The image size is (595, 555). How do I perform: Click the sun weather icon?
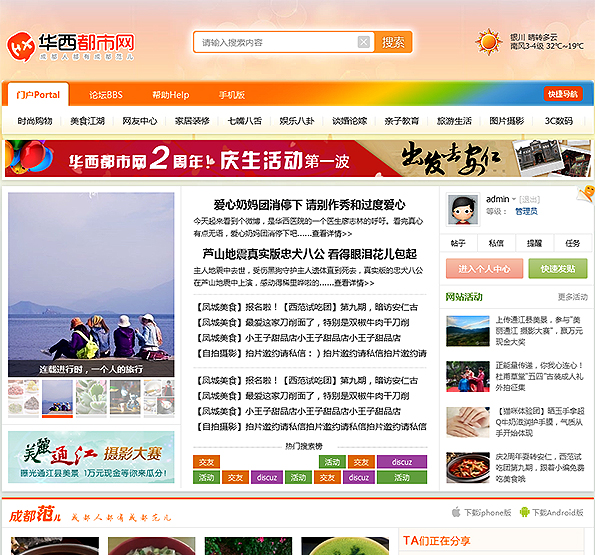489,42
